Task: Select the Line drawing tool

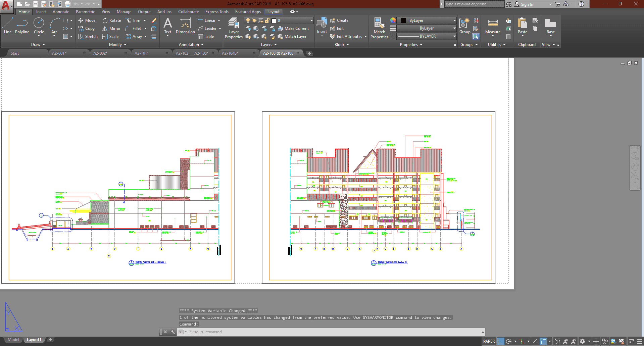Action: coord(7,26)
